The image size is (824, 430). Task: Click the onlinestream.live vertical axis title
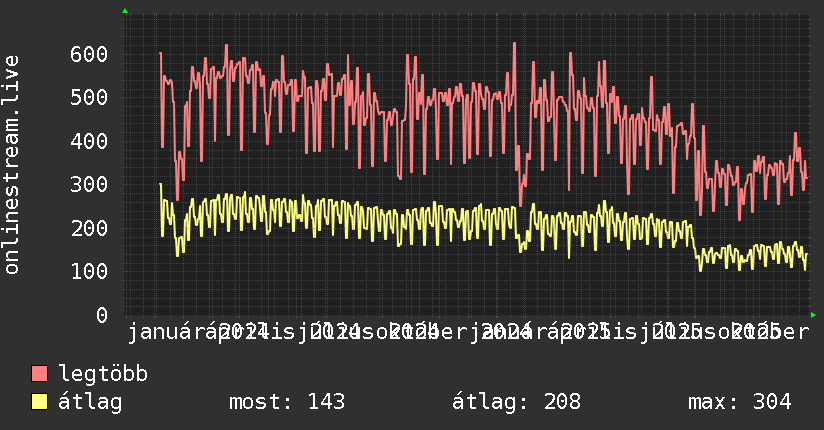(x=11, y=165)
